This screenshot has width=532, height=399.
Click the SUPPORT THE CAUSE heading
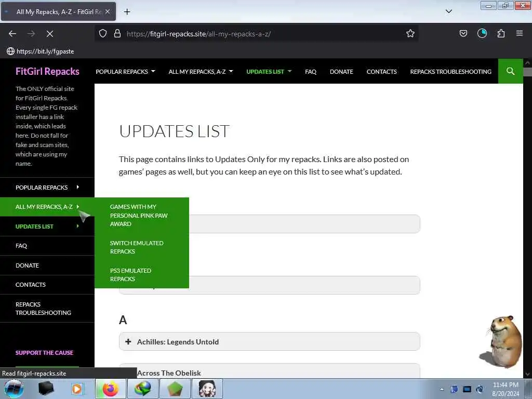pos(45,353)
